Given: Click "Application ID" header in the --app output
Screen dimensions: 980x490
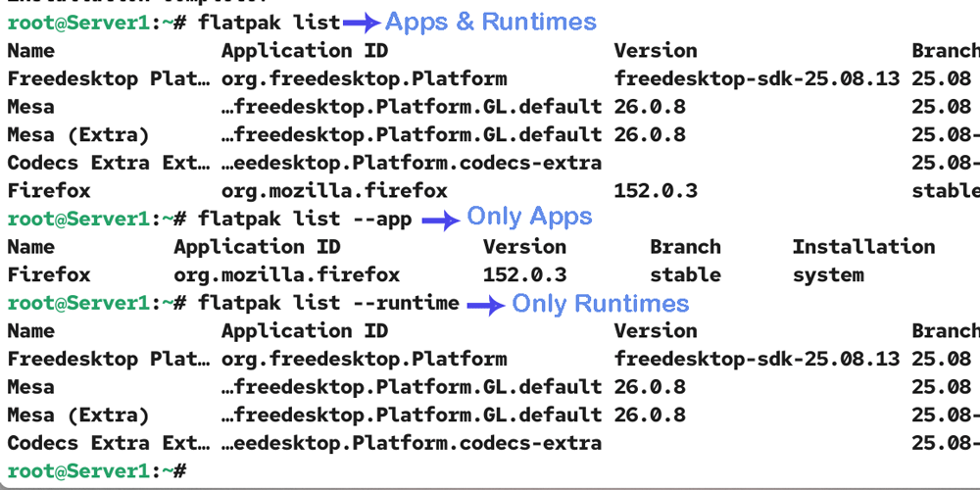Looking at the screenshot, I should [257, 247].
